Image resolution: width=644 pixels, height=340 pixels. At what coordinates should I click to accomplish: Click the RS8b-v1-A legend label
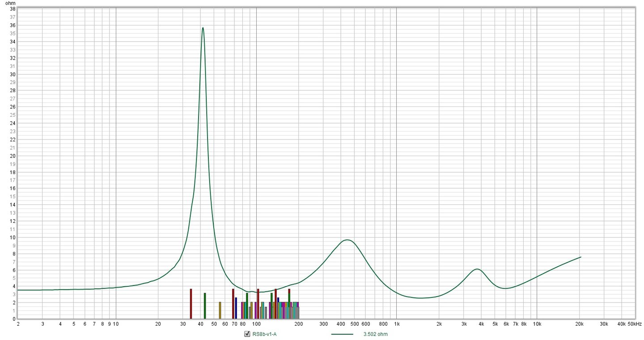tap(265, 334)
